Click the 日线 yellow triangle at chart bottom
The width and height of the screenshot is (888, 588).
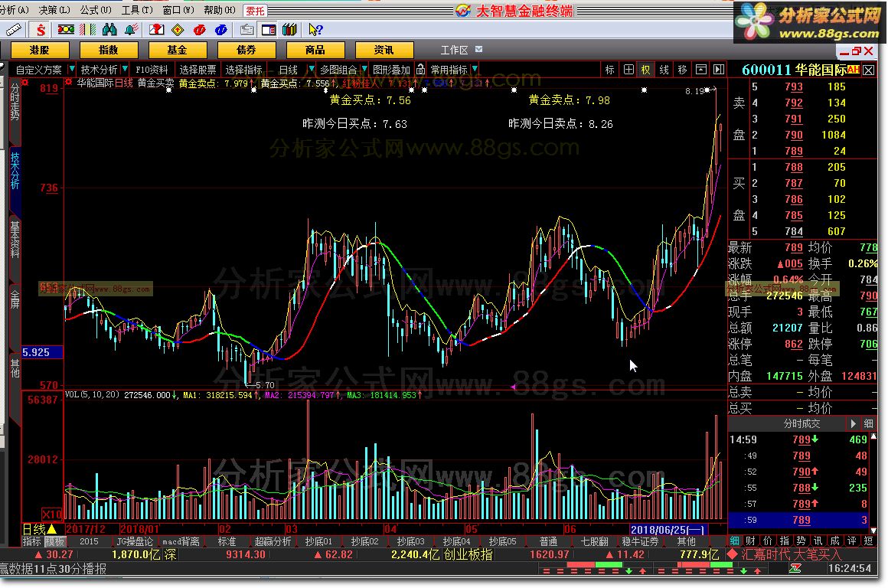pos(51,529)
